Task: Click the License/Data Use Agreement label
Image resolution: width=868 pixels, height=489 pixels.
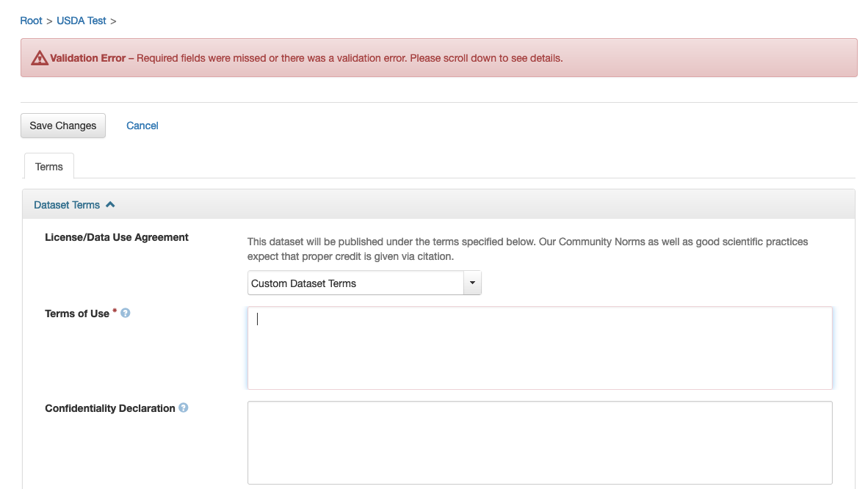Action: [x=117, y=237]
